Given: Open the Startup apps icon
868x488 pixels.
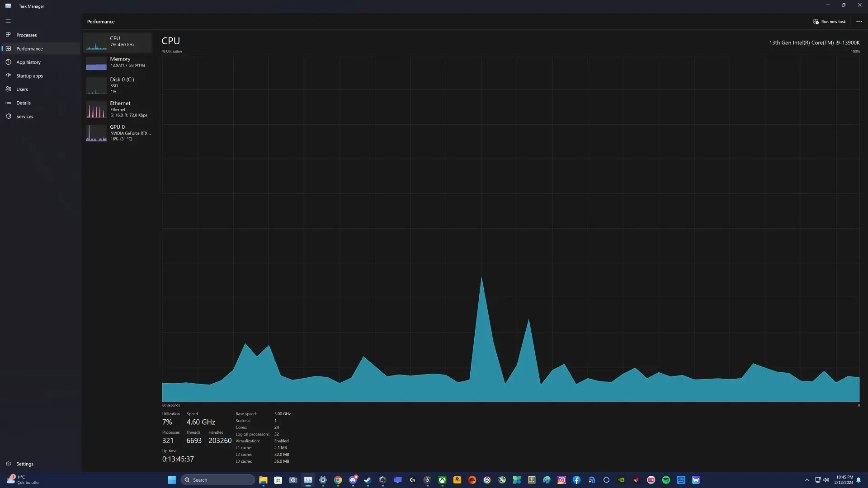Looking at the screenshot, I should (x=8, y=75).
